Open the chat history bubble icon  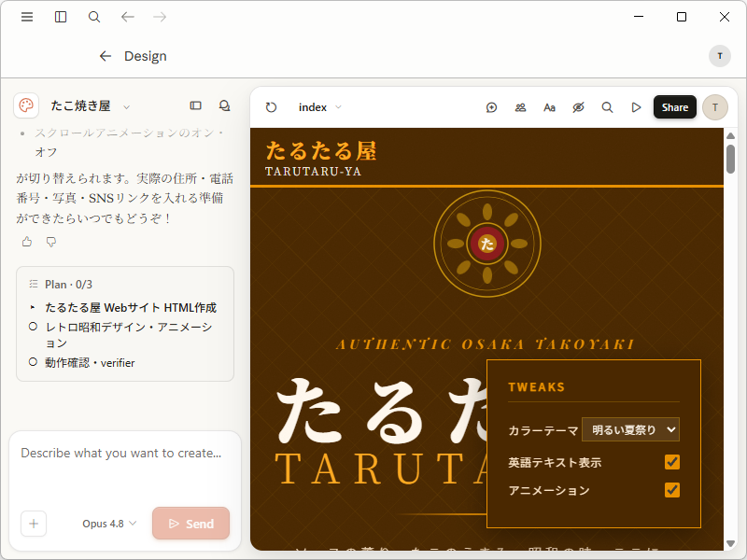click(224, 105)
